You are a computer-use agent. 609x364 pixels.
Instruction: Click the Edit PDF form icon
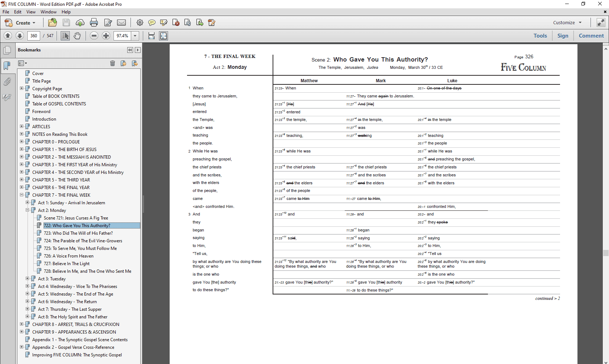coord(212,22)
